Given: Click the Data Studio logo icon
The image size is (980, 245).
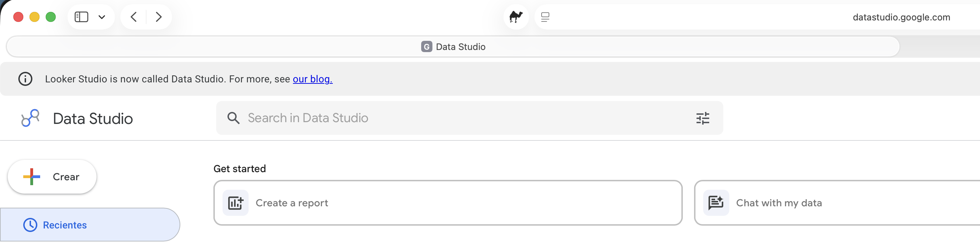Looking at the screenshot, I should click(x=30, y=118).
